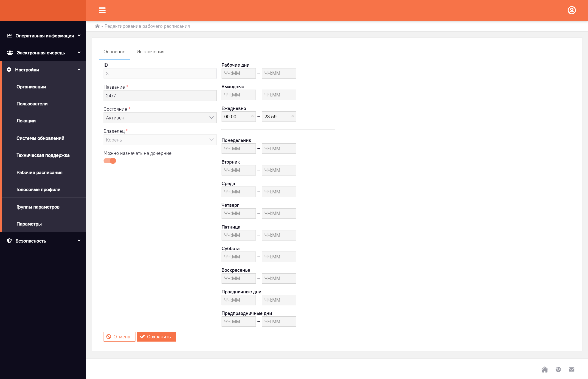Click the disabled ID field
The image size is (588, 379).
coord(160,74)
